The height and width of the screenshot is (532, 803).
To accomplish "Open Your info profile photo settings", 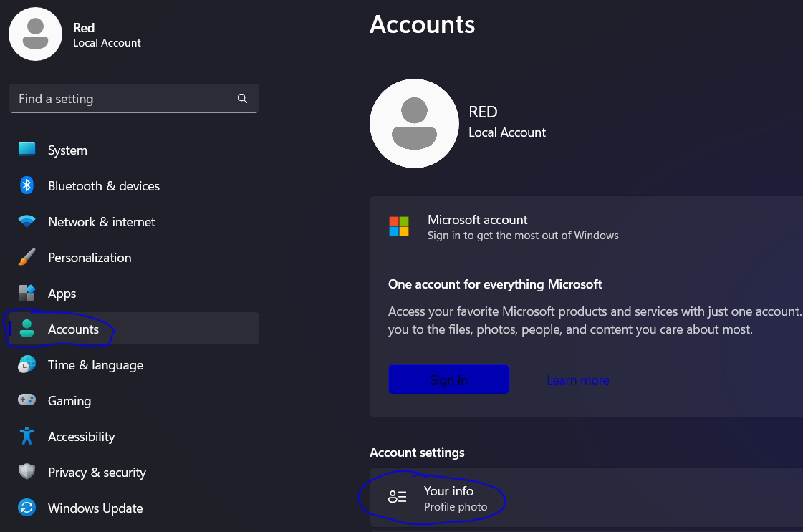I will 448,498.
